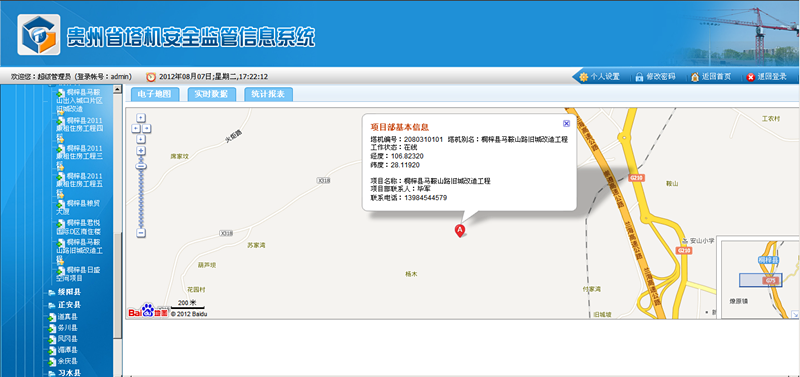Pan the map left using the arrow control
The image size is (800, 377).
(x=136, y=129)
